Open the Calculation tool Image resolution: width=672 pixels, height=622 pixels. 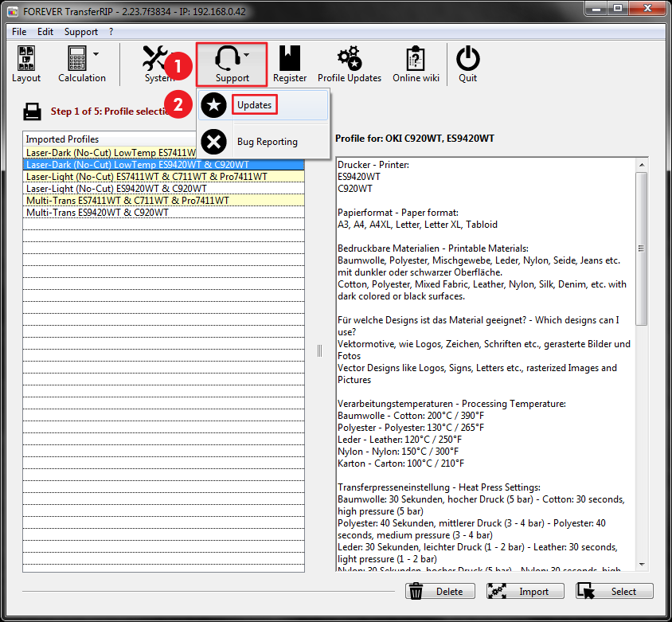81,65
